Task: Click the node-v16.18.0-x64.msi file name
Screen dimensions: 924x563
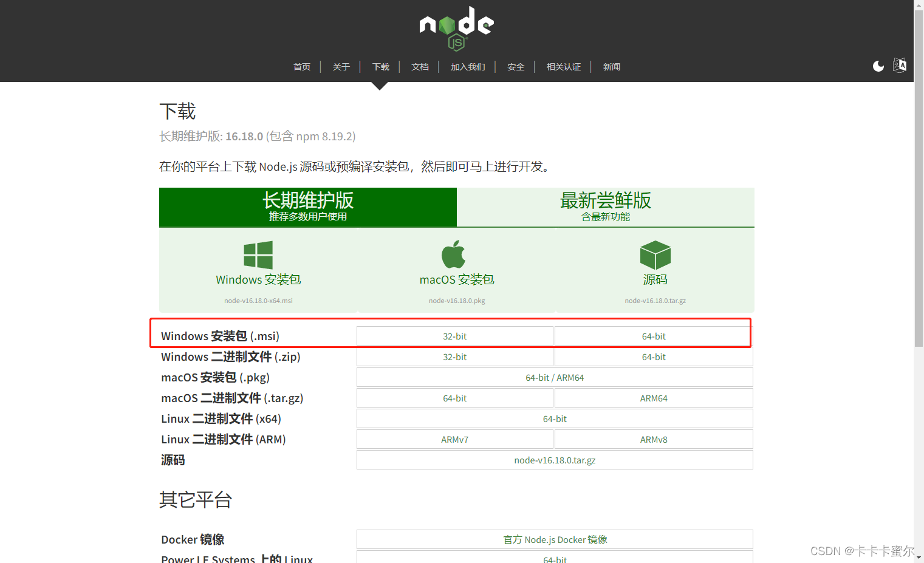Action: [x=258, y=301]
